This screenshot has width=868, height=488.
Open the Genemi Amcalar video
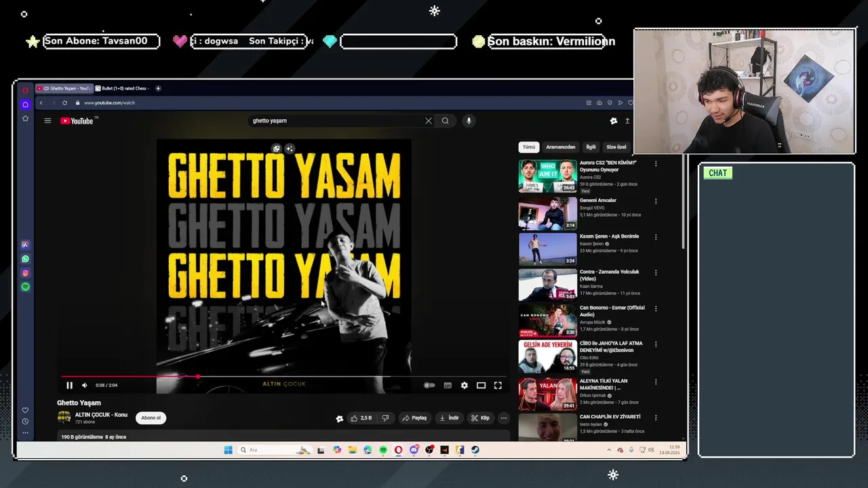tap(548, 213)
